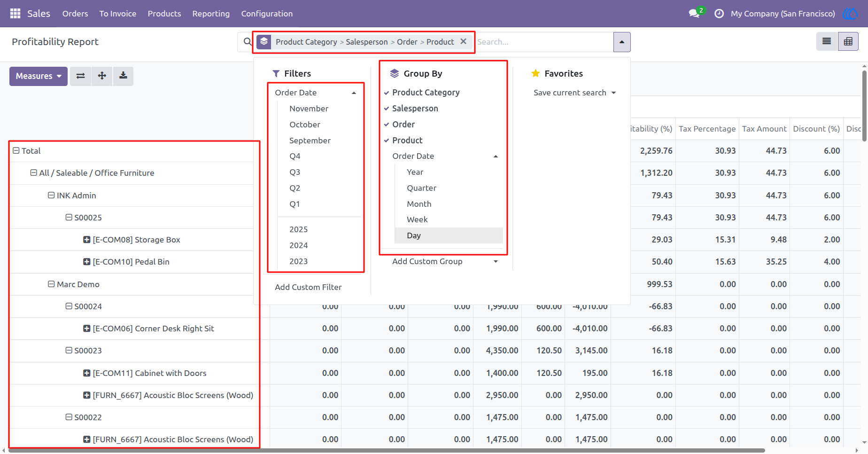Image resolution: width=868 pixels, height=454 pixels.
Task: Open the Measures dropdown
Action: (x=39, y=76)
